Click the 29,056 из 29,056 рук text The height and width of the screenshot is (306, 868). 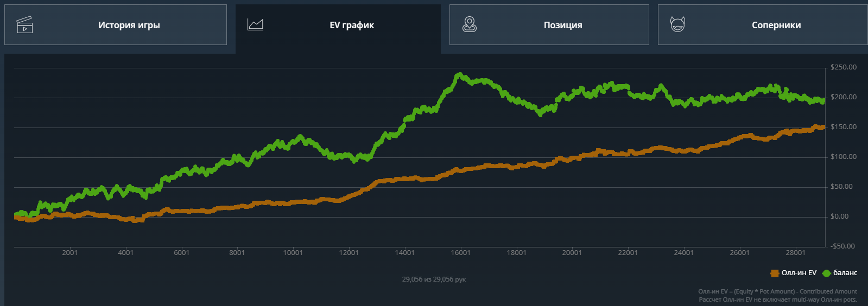point(434,279)
